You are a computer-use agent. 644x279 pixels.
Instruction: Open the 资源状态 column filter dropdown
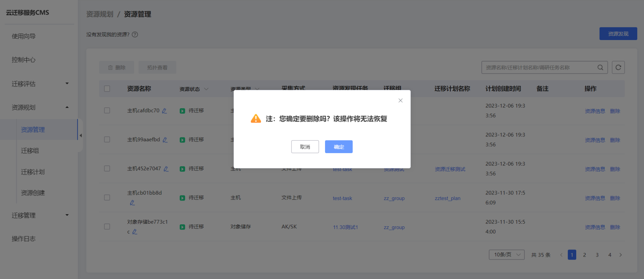point(206,89)
